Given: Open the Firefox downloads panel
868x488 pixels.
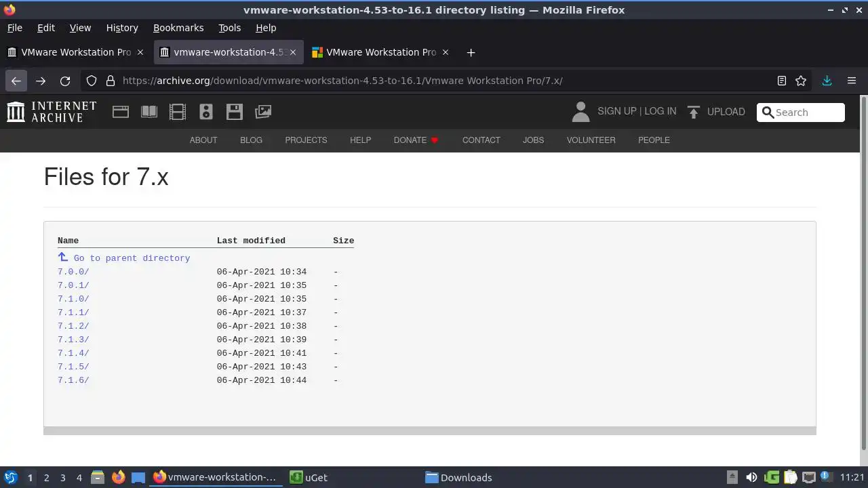Looking at the screenshot, I should pyautogui.click(x=827, y=81).
